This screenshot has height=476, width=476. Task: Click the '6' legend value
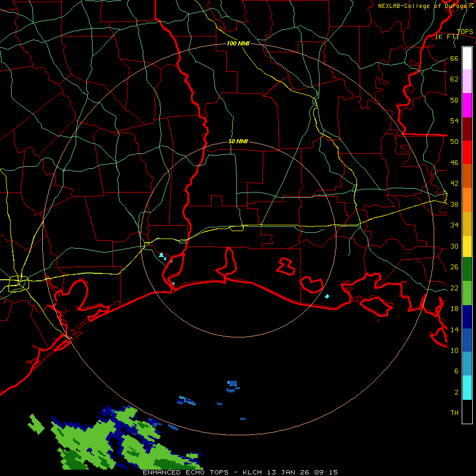click(x=456, y=371)
